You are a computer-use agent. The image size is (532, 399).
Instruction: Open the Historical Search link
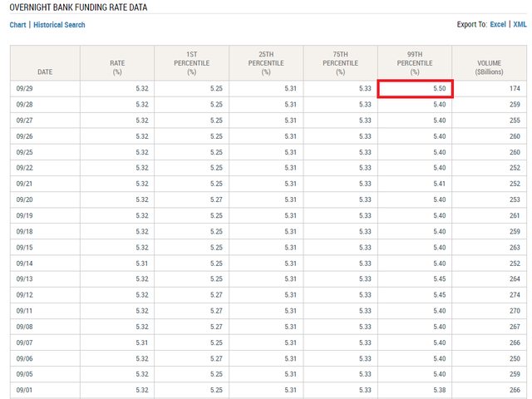pos(60,25)
